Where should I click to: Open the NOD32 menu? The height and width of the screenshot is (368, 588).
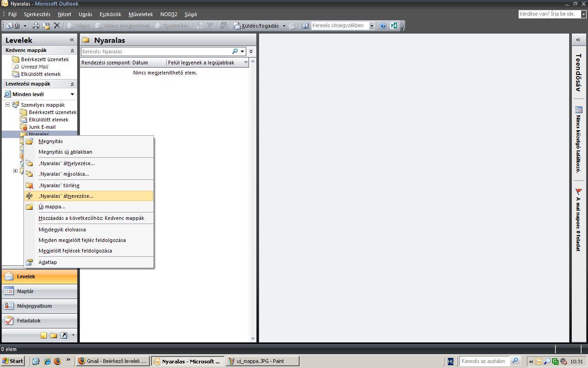click(169, 14)
